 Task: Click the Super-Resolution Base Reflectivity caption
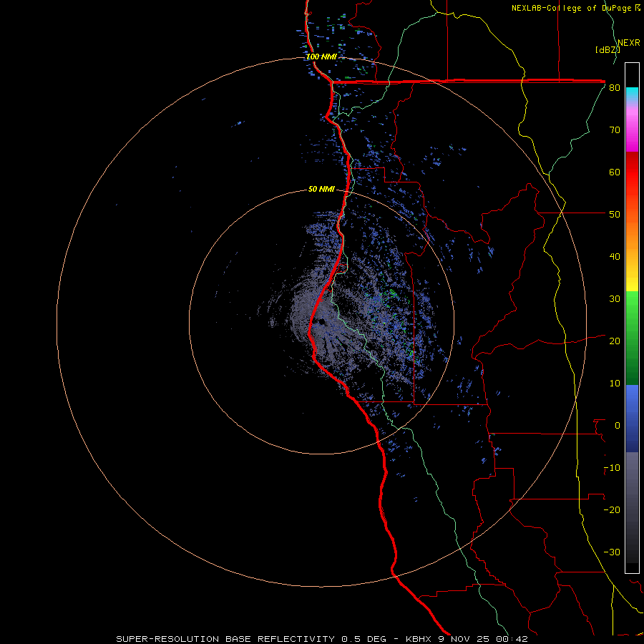(x=321, y=639)
